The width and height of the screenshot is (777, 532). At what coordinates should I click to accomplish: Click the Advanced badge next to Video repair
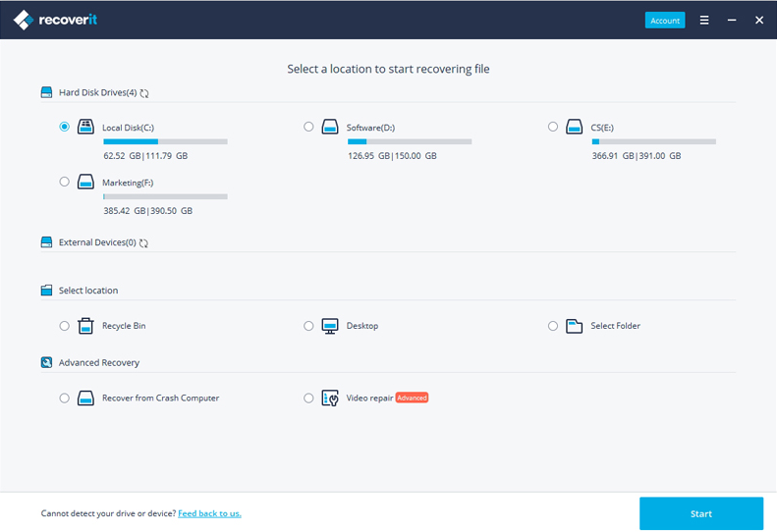click(x=412, y=399)
